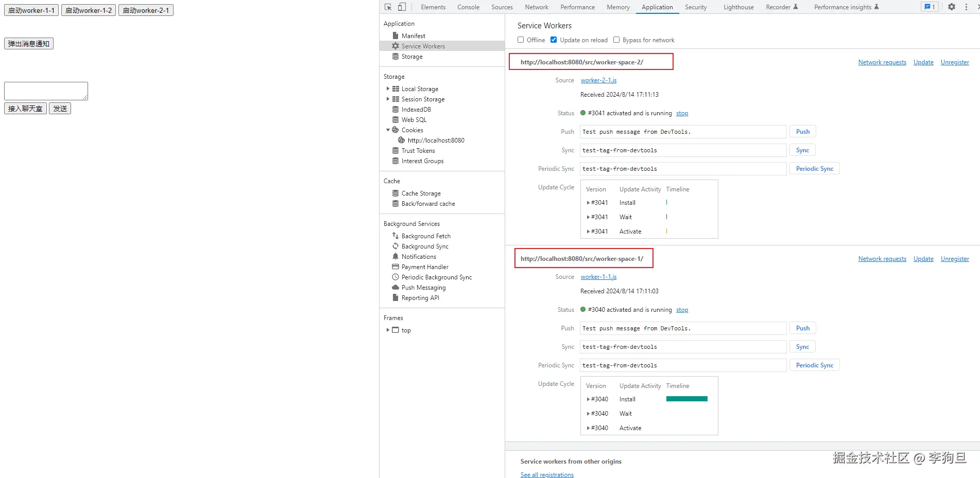This screenshot has height=478, width=980.
Task: Enable the Offline checkbox
Action: point(521,40)
